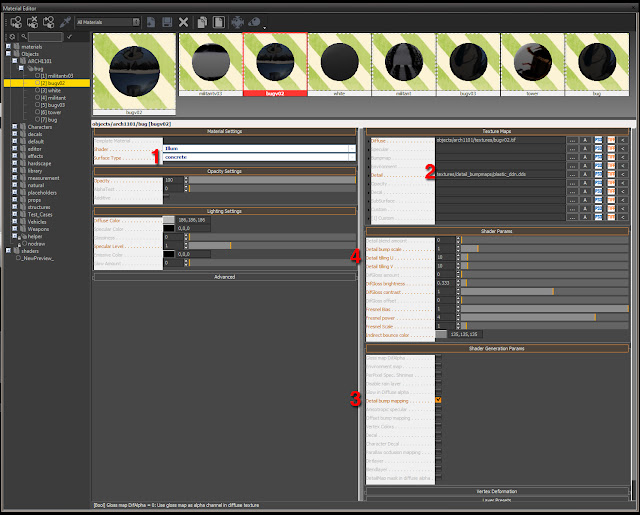Open the PSD icon on Diffuse row
The width and height of the screenshot is (640, 515).
tap(598, 140)
